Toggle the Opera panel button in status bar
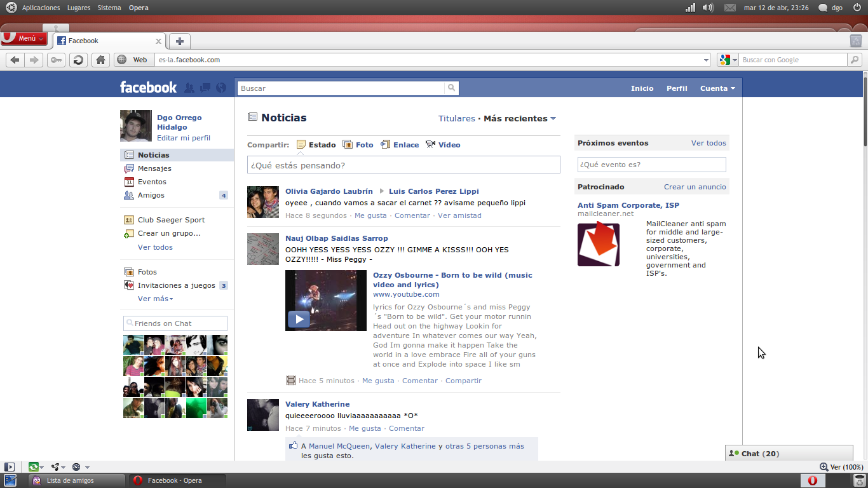This screenshot has width=868, height=488. point(10,467)
